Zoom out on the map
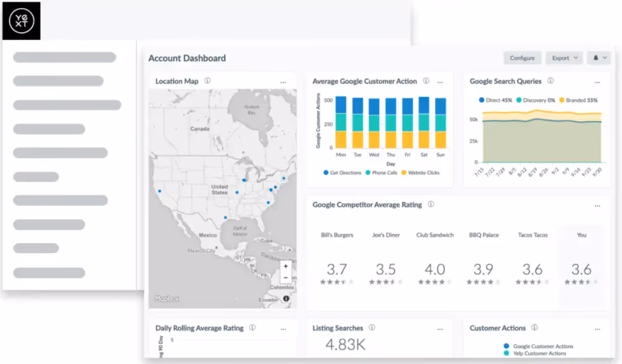622x364 pixels. [285, 277]
